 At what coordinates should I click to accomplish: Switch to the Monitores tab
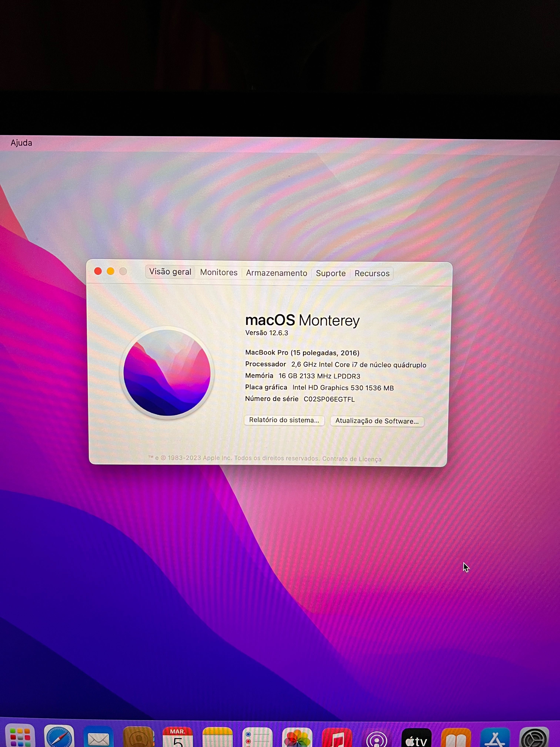pos(219,273)
